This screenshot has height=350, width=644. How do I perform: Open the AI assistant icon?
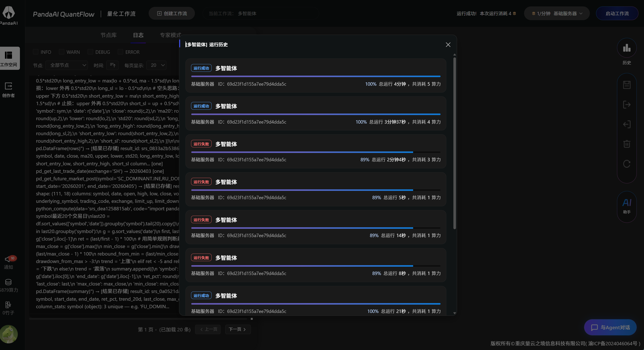[626, 203]
